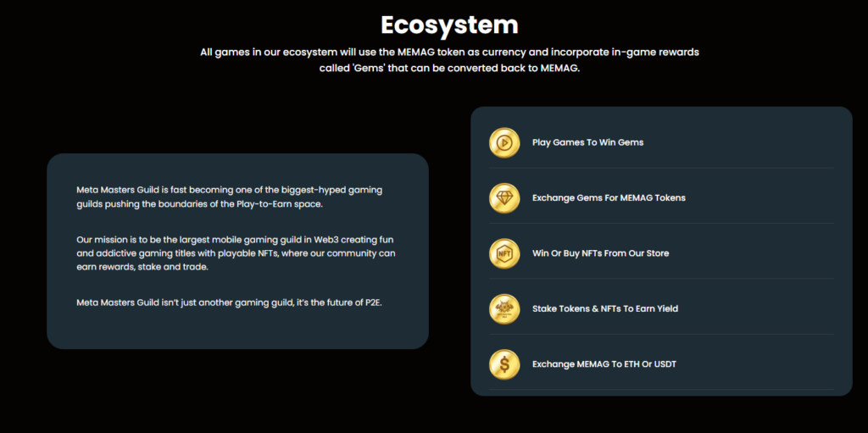Image resolution: width=868 pixels, height=433 pixels.
Task: Select the dollar sign coin icon
Action: 504,364
